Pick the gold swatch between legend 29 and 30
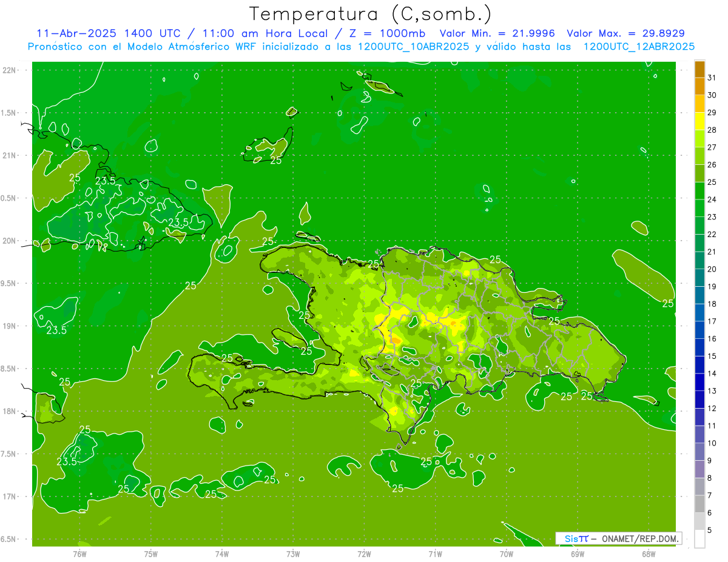Screen dimensions: 728x562 (699, 104)
